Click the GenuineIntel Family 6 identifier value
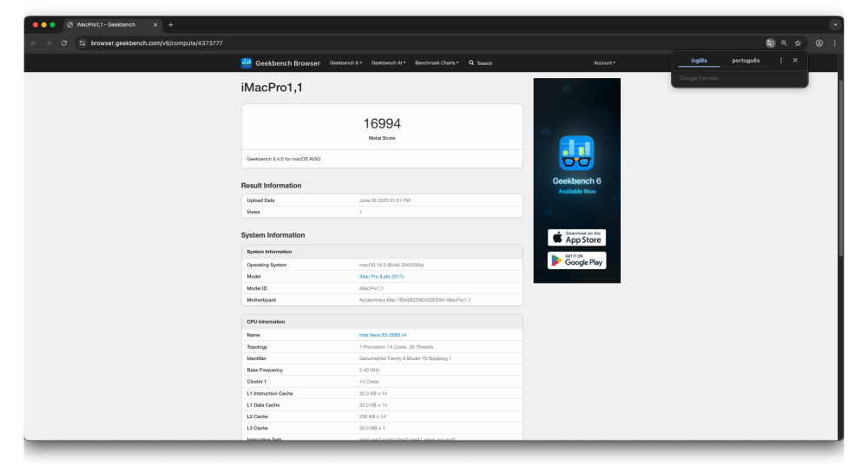Screen dimensions: 868x472 405,358
